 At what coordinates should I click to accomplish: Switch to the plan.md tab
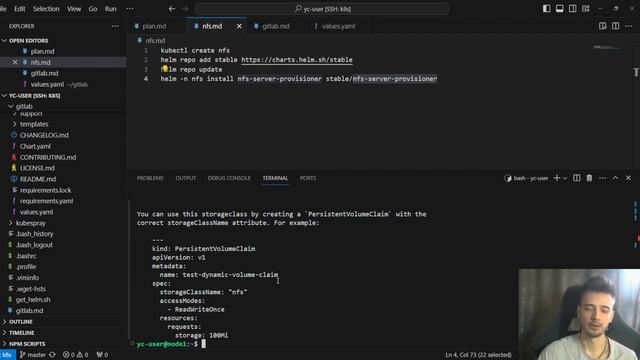154,26
